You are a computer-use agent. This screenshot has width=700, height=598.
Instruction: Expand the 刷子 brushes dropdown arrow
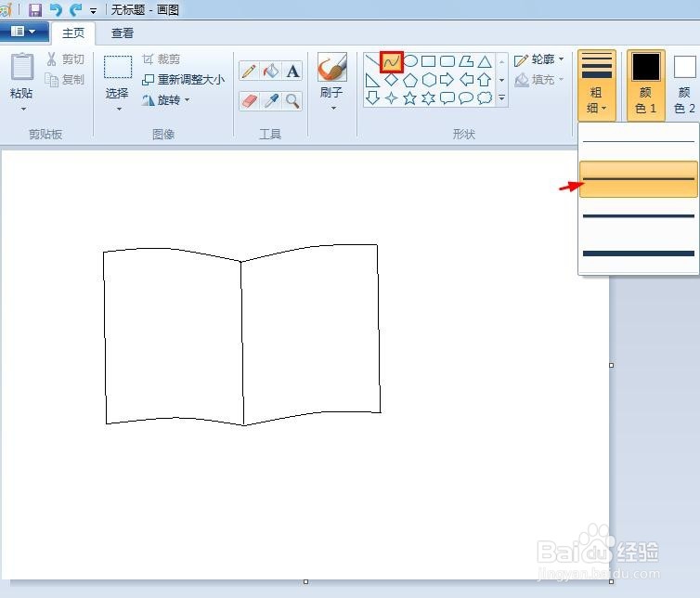click(x=333, y=108)
